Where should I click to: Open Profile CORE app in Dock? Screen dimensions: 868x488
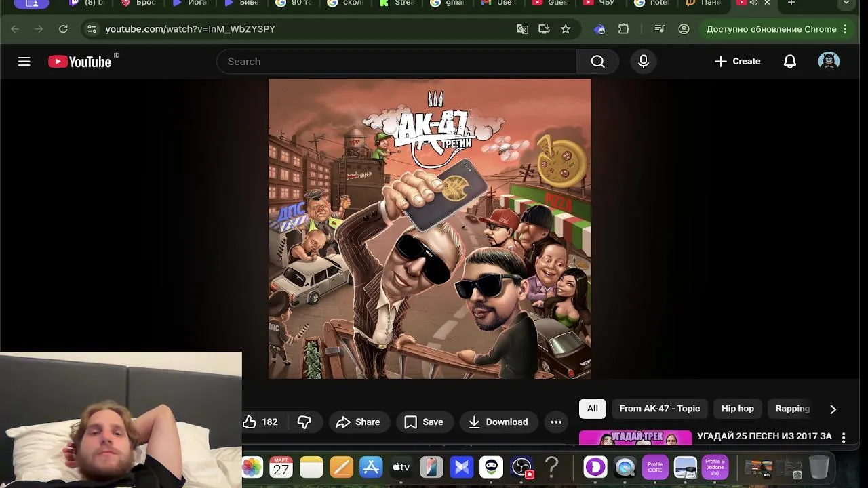pos(655,467)
